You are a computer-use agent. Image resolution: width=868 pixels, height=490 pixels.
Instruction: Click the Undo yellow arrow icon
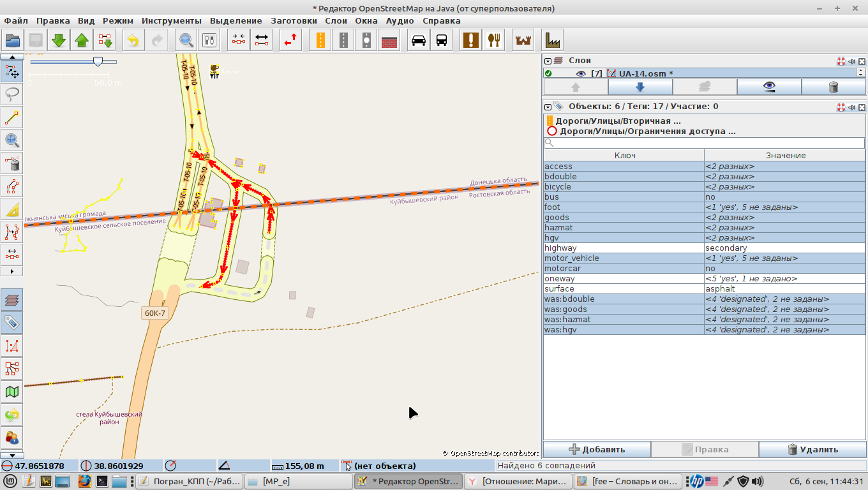tap(133, 40)
